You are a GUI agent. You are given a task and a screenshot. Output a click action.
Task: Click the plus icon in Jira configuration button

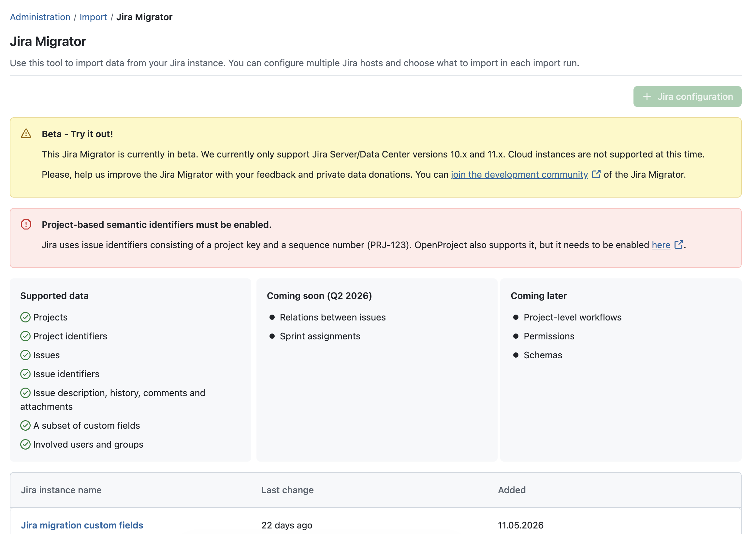pyautogui.click(x=647, y=96)
